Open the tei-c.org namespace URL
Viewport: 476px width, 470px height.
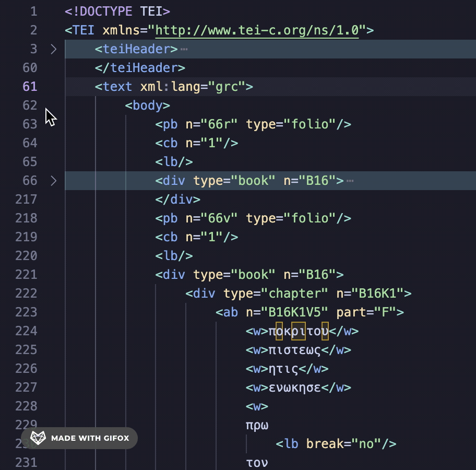(257, 30)
